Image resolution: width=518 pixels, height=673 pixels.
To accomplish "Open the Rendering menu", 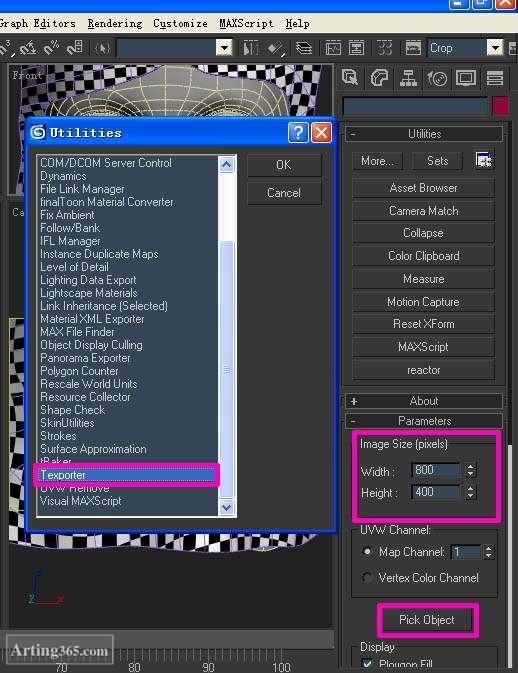I will pyautogui.click(x=115, y=24).
